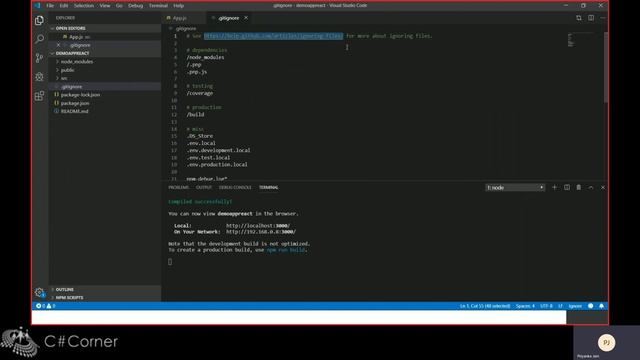Open the File menu
Screen dimensions: 640x360
pyautogui.click(x=50, y=6)
